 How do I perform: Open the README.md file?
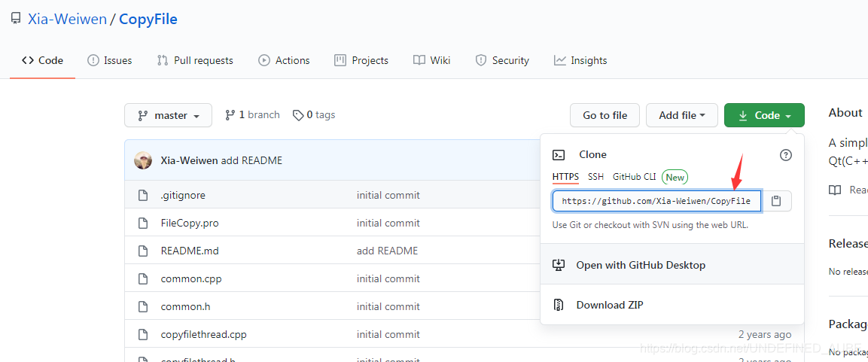point(190,251)
